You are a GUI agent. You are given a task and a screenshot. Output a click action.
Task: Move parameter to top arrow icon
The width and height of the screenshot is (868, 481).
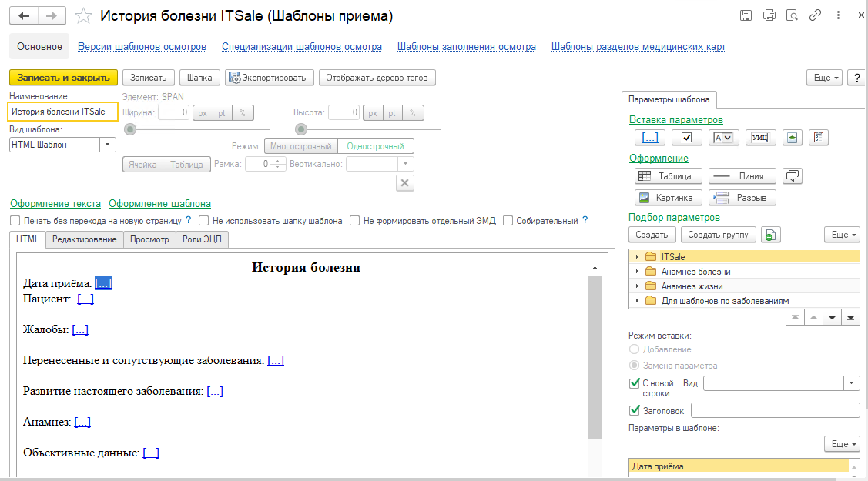(795, 317)
